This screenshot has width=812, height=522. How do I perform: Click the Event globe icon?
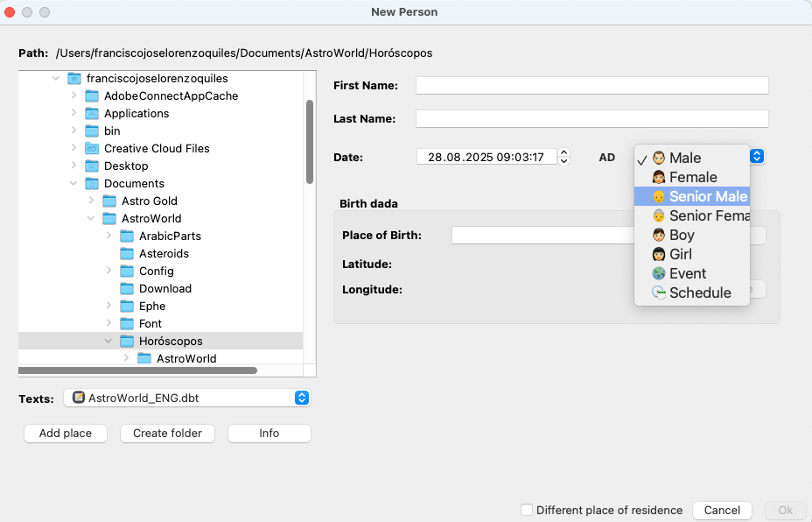pos(658,273)
